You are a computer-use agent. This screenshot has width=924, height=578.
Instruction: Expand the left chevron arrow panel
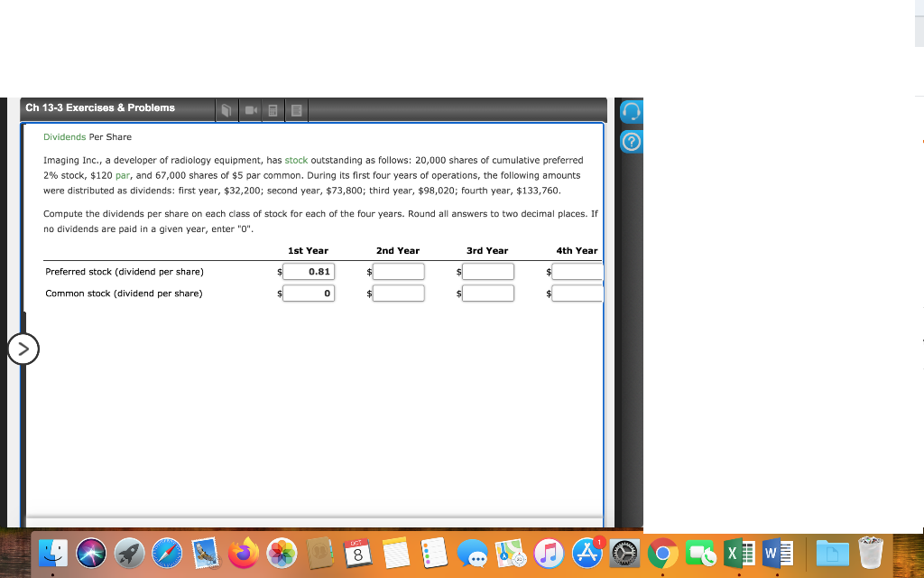(x=23, y=349)
